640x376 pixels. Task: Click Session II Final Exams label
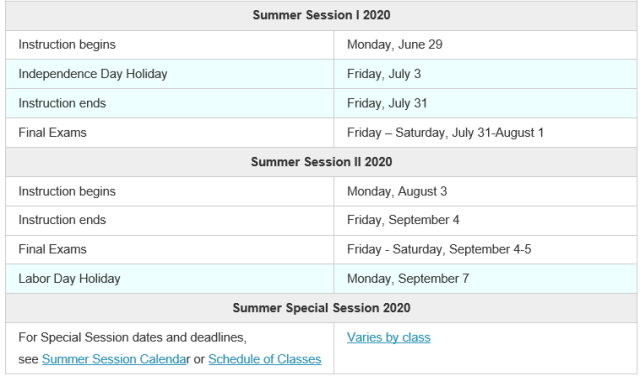coord(52,249)
